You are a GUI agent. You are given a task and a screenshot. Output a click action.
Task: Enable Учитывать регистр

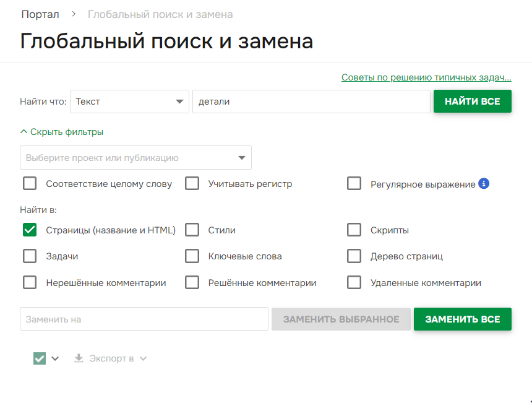point(192,183)
